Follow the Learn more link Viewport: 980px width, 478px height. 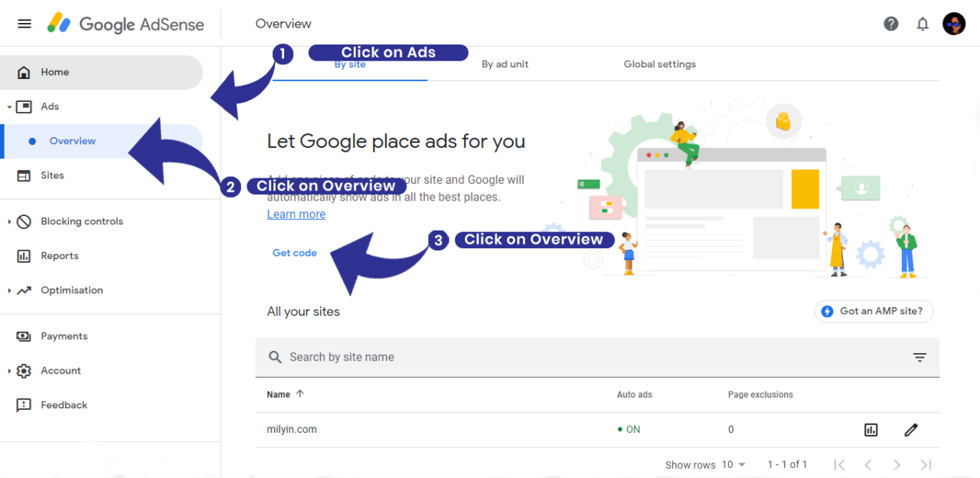point(296,214)
